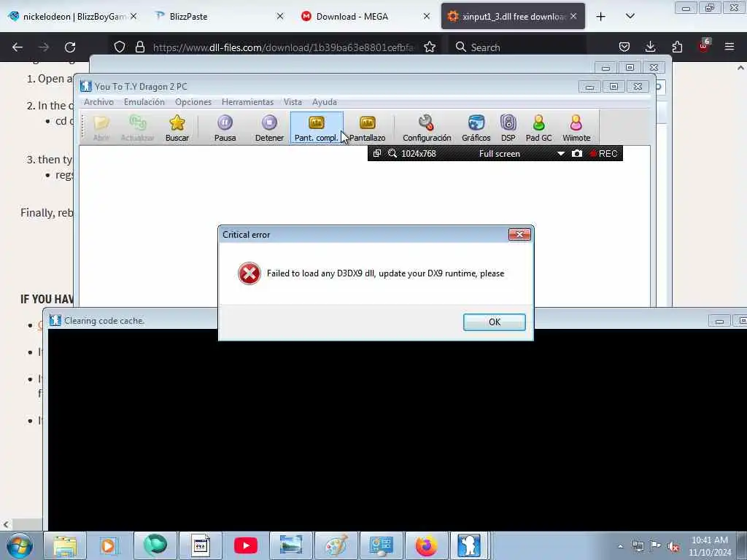Click OK in the Critical error dialog
This screenshot has height=560, width=747.
pyautogui.click(x=494, y=322)
